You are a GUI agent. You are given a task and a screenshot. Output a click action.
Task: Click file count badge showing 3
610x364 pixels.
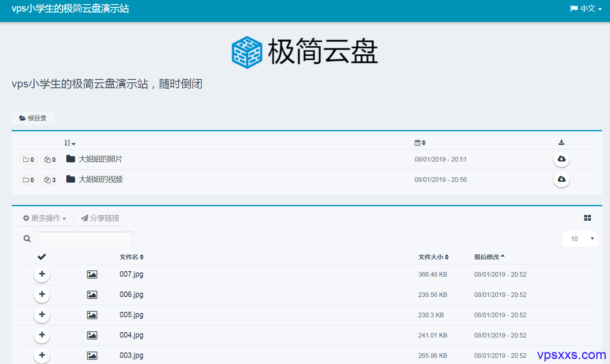(50, 180)
